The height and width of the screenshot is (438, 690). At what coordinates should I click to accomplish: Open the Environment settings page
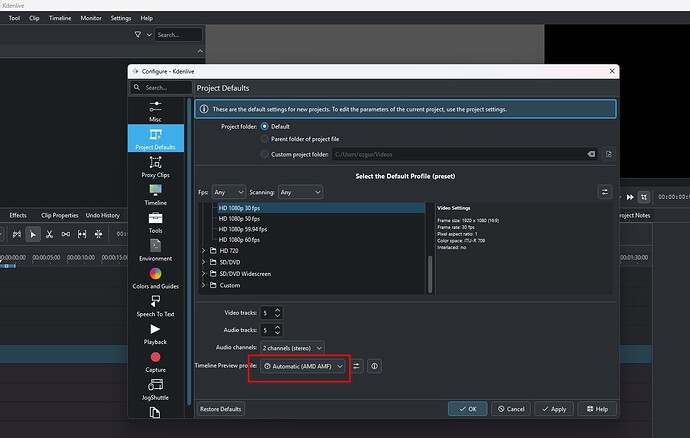[x=155, y=250]
